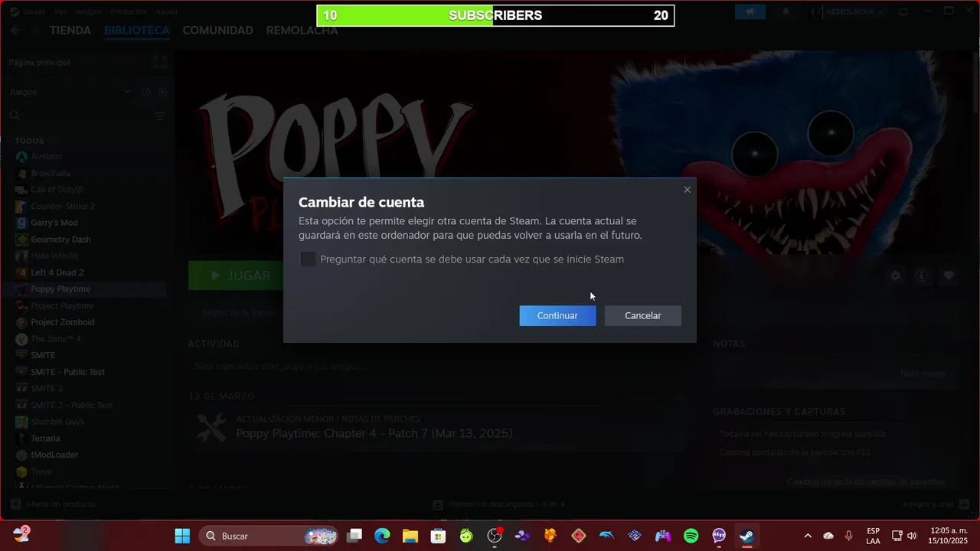Open the downloads status bar entry
Screen dimensions: 980x551
498,504
